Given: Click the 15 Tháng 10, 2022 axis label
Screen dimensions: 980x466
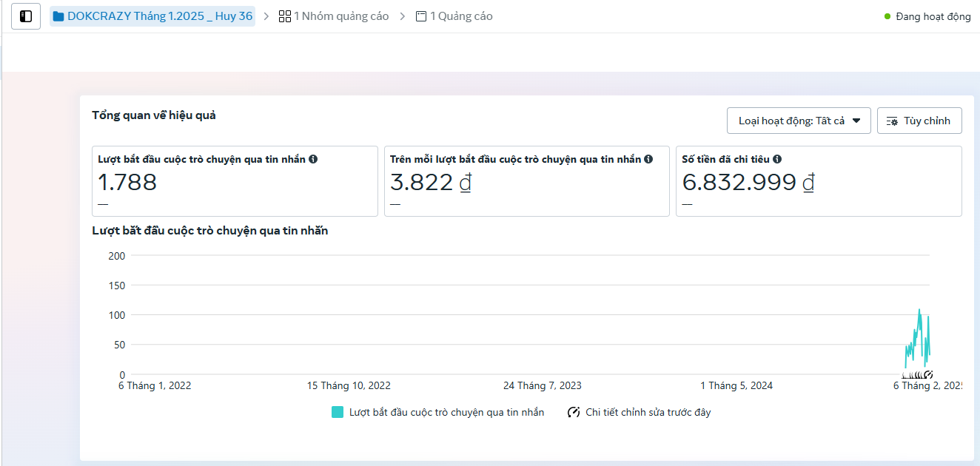Looking at the screenshot, I should 349,385.
